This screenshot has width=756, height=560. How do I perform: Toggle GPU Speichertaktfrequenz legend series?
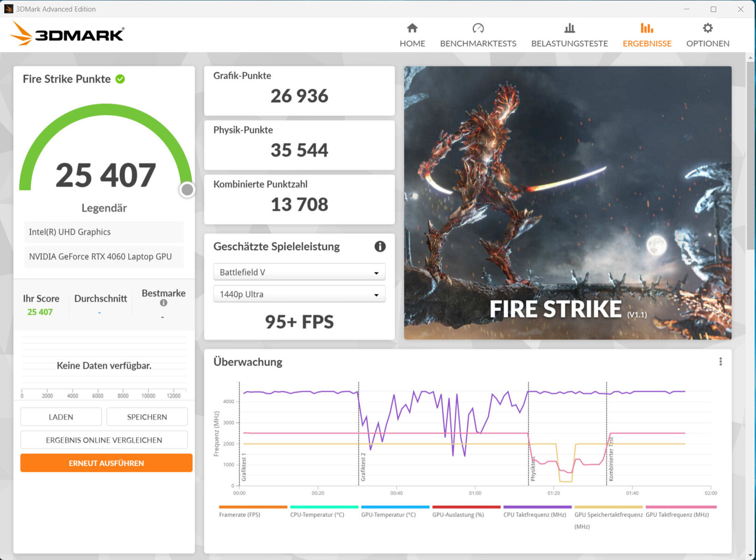pyautogui.click(x=608, y=517)
